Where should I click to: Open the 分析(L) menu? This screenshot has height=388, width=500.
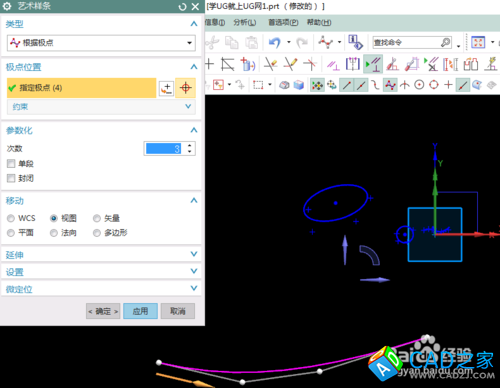(x=244, y=23)
